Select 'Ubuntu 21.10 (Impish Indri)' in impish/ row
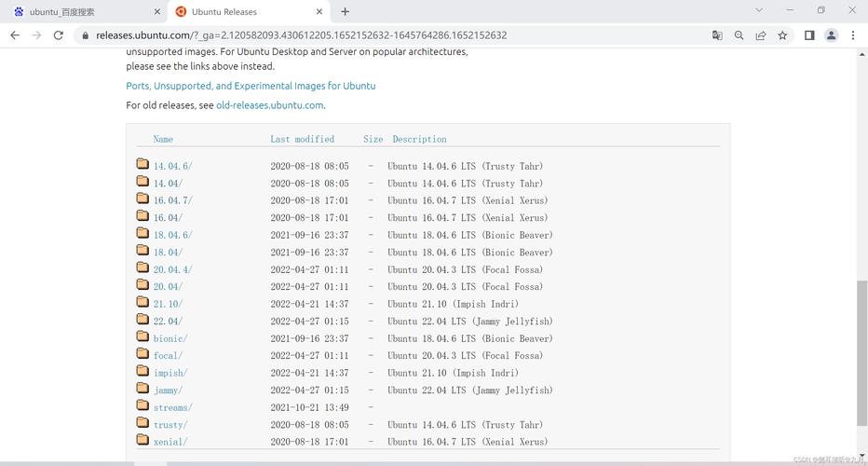The width and height of the screenshot is (868, 466). pos(453,373)
